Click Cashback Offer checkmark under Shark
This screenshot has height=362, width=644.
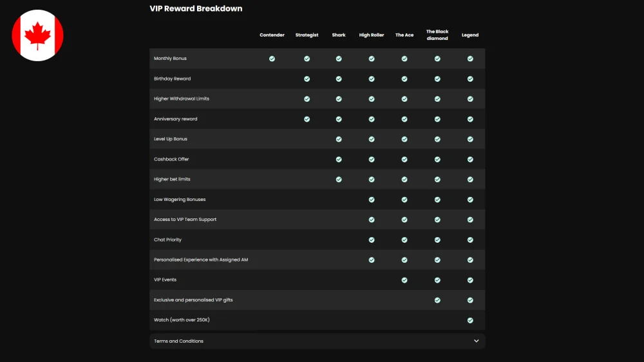(339, 160)
